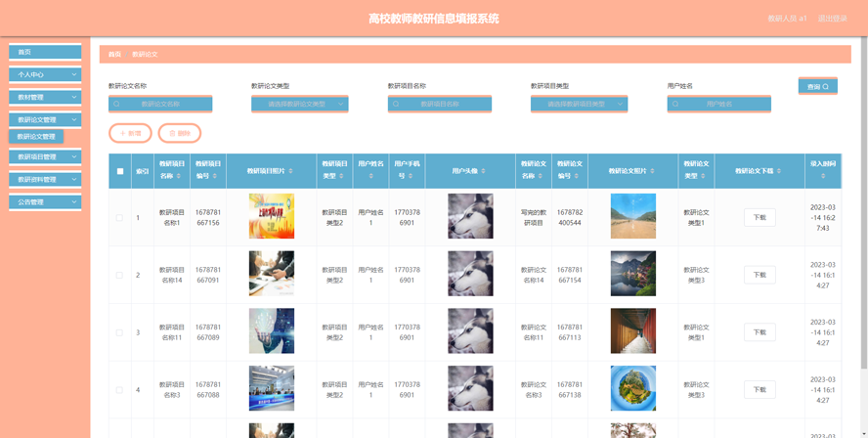Image resolution: width=868 pixels, height=438 pixels.
Task: Sort by 用户手机号 column arrows
Action: pos(411,176)
